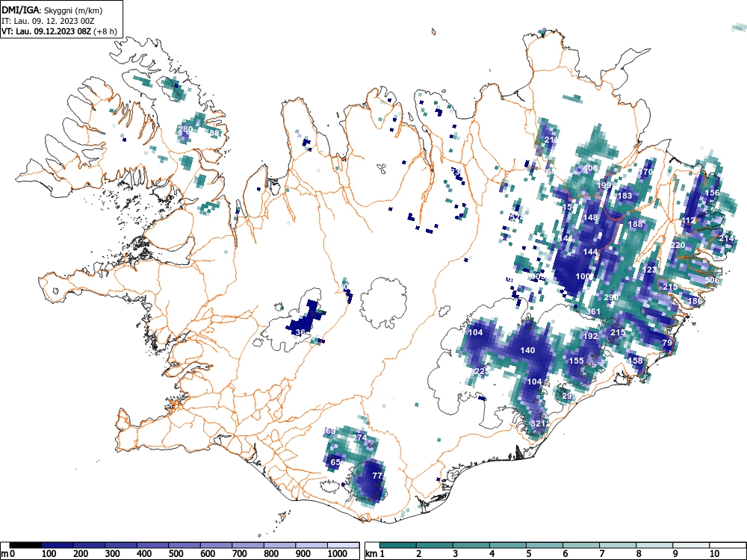
Task: Click the visibility value 321 on the southeast glacier
Action: coord(537,423)
